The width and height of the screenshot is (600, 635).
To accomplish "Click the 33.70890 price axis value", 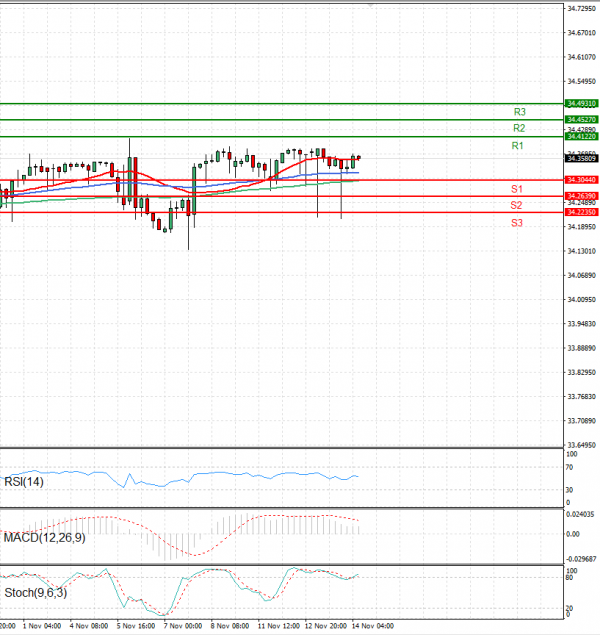I will tap(582, 421).
